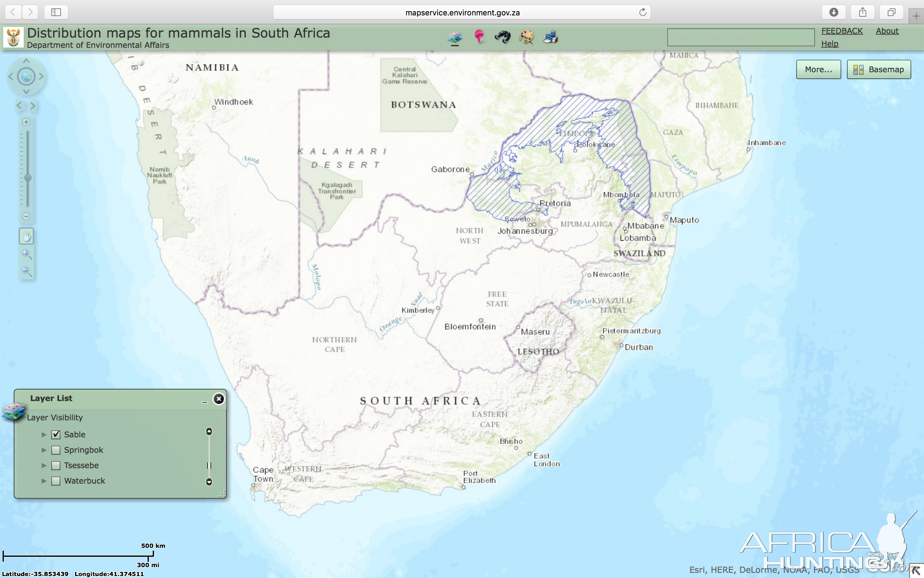Enable the Tsessebe layer checkbox
This screenshot has width=924, height=578.
56,465
